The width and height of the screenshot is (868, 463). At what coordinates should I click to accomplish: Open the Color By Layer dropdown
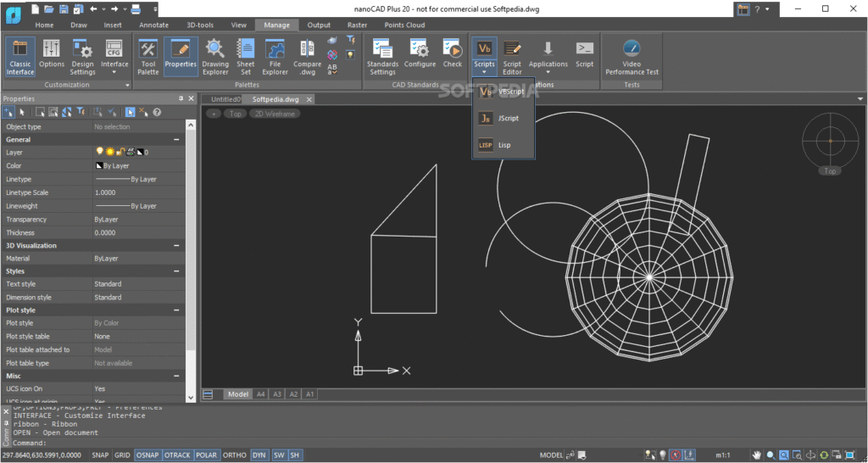tap(136, 166)
